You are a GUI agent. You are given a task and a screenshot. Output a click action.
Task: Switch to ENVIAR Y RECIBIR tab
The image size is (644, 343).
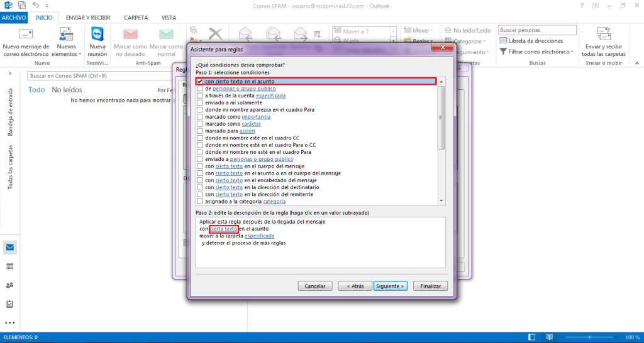pyautogui.click(x=88, y=18)
